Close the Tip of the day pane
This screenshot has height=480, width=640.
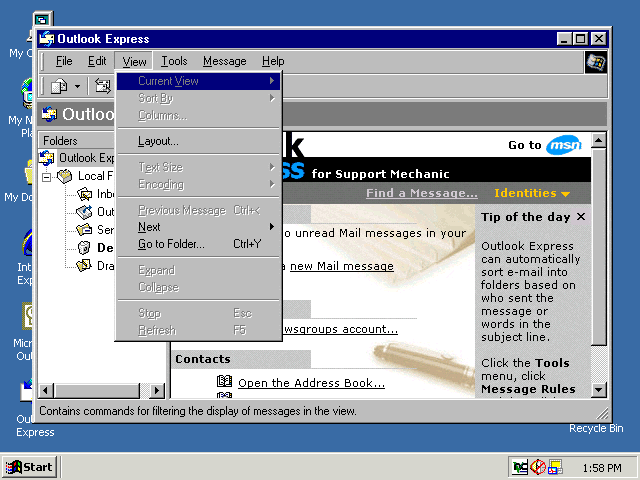581,217
